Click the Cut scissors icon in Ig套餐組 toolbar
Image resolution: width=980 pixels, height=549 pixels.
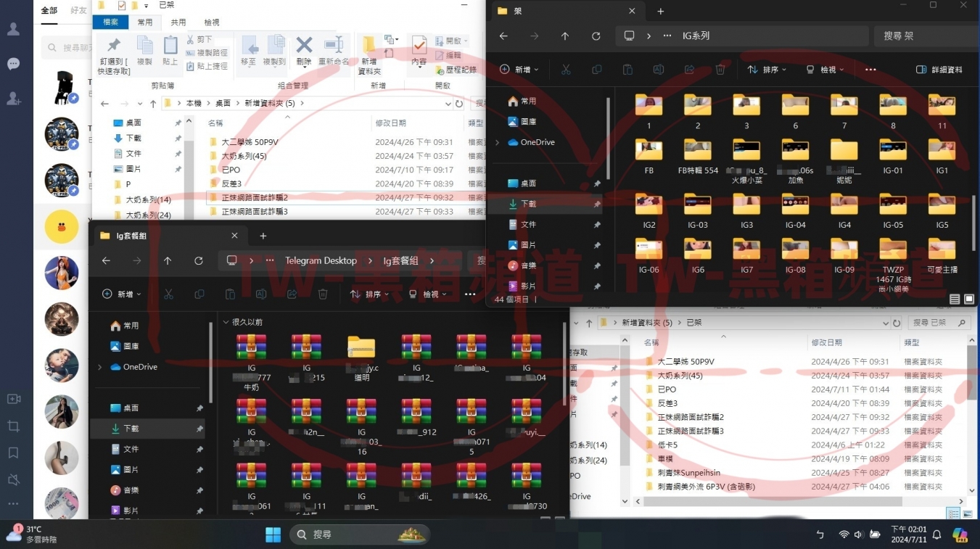pos(168,294)
